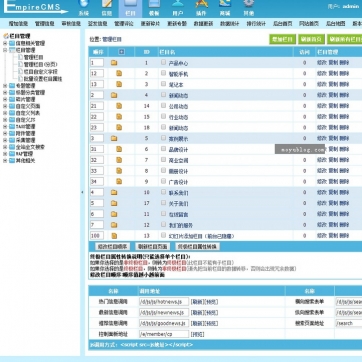Screen dimensions: 362x362
Task: Click the page icon for column ID 14
Action: (x=119, y=106)
